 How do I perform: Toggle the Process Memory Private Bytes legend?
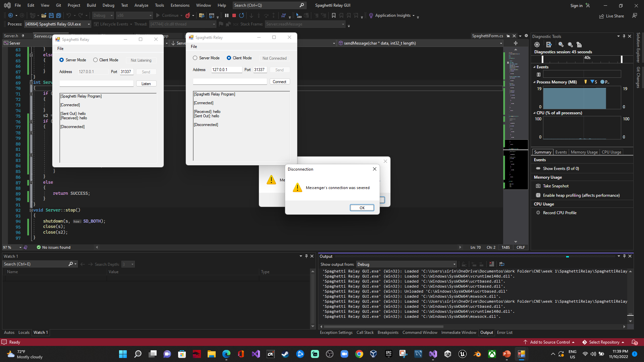point(605,82)
